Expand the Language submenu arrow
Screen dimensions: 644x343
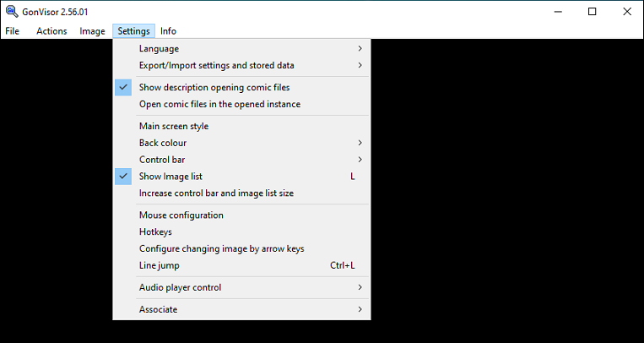point(360,48)
